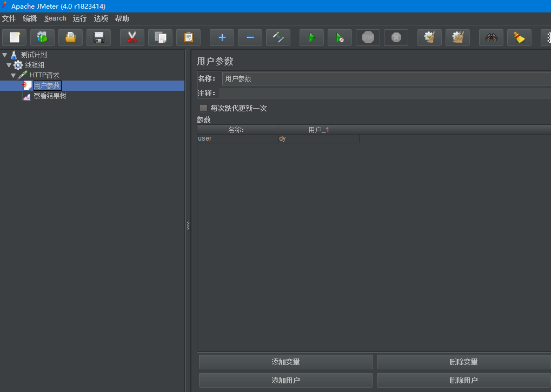Click the panel splitter handle
The height and width of the screenshot is (392, 551).
click(x=188, y=226)
